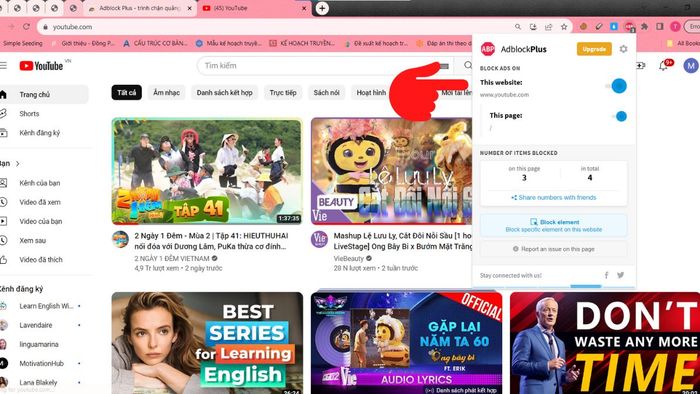Open the Chrome side panel icon

(x=659, y=27)
